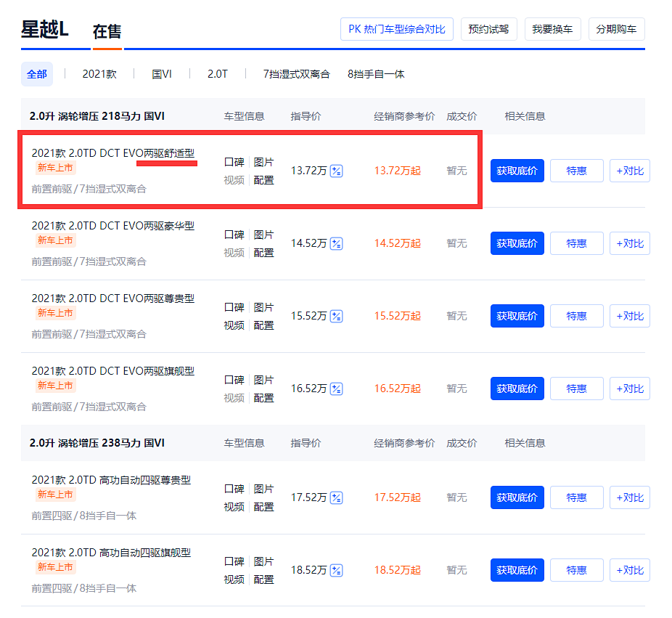Add 两驱豪华型 to comparison with +对比

[630, 243]
